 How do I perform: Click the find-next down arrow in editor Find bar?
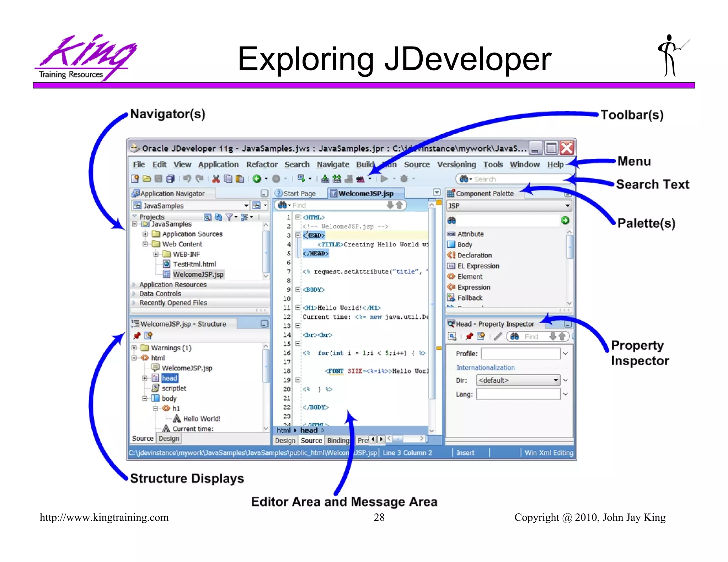click(390, 205)
